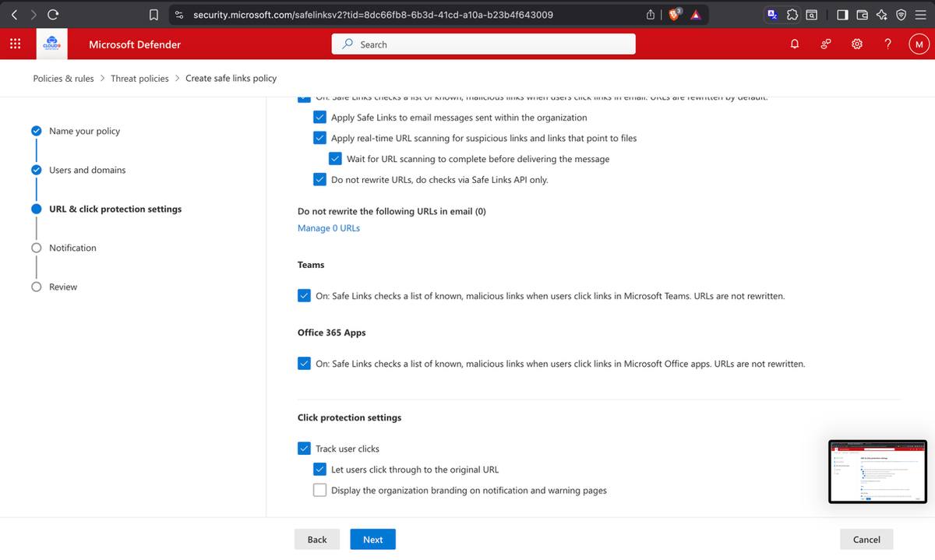935x560 pixels.
Task: Toggle the Office 365 Apps Safe Links checkbox
Action: [x=305, y=364]
